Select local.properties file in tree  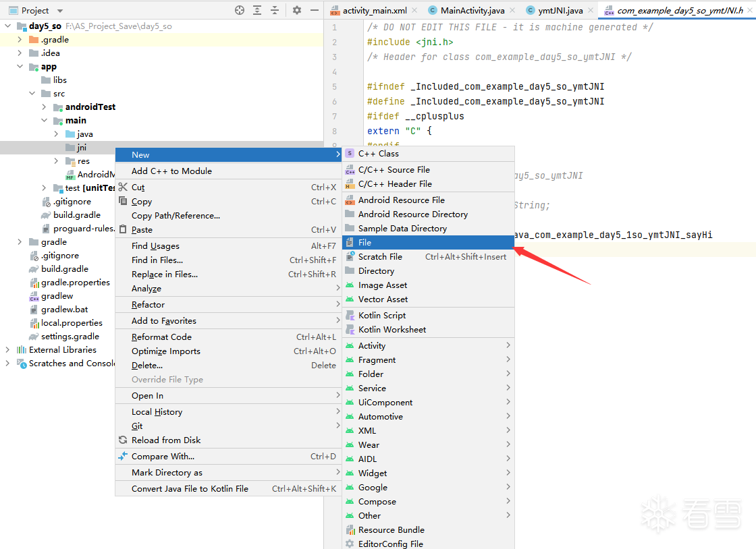click(72, 322)
